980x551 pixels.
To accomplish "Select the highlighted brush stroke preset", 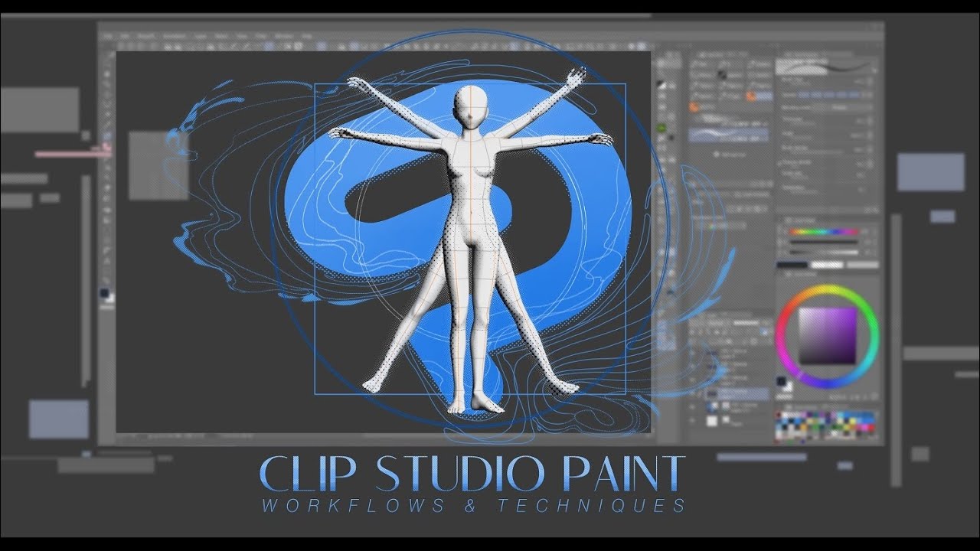I will [x=728, y=135].
